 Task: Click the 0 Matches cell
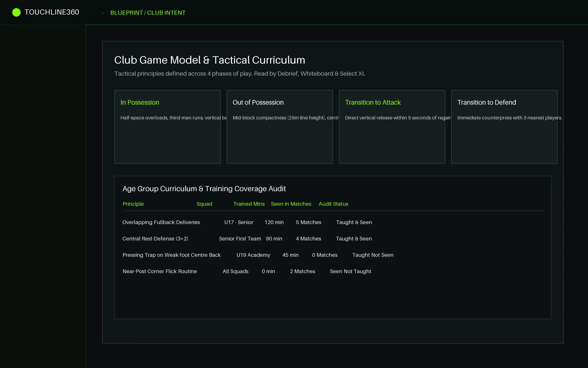(325, 255)
